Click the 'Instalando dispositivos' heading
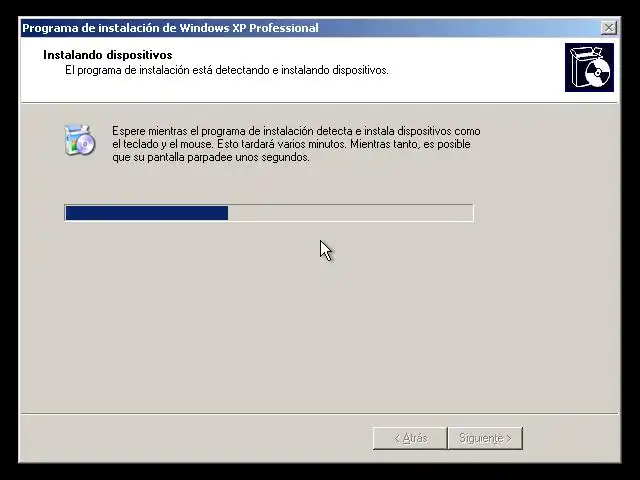The width and height of the screenshot is (640, 480). coord(108,55)
